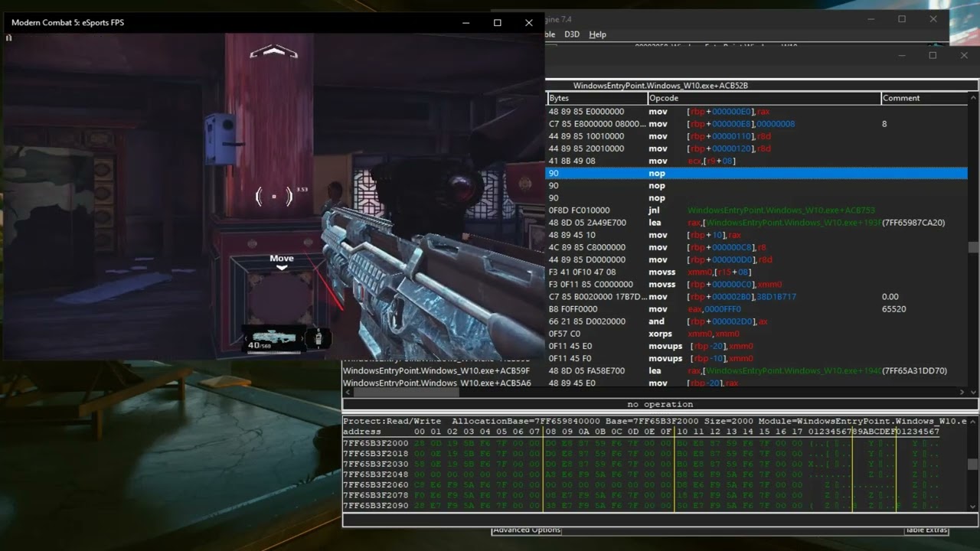
Task: Click the 65520 comment value
Action: pos(894,309)
